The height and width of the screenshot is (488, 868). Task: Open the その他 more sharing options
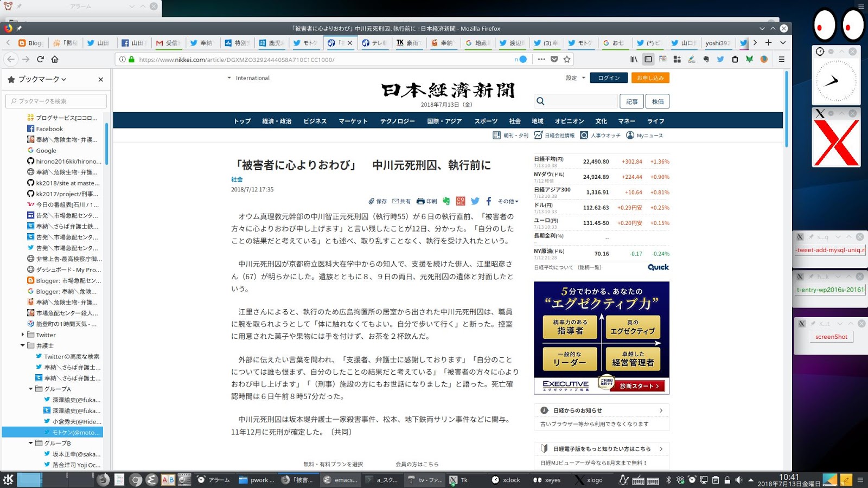pos(508,201)
